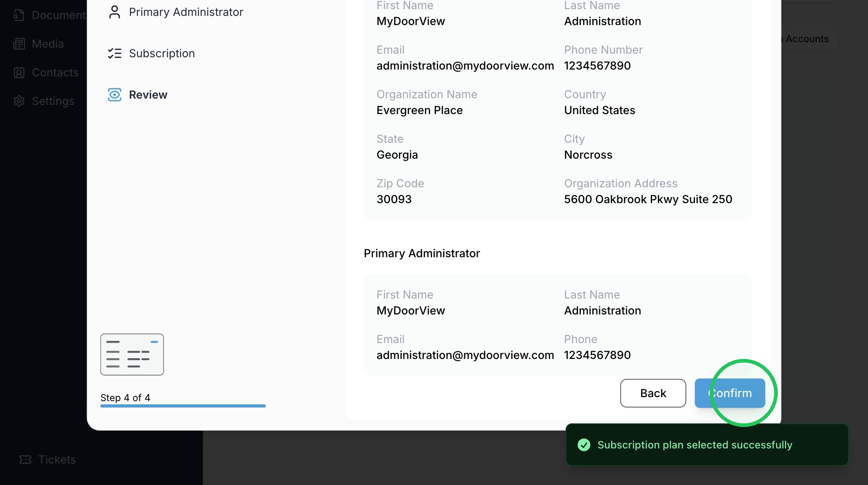This screenshot has height=485, width=868.
Task: Click the country value 'United States'
Action: [x=600, y=110]
